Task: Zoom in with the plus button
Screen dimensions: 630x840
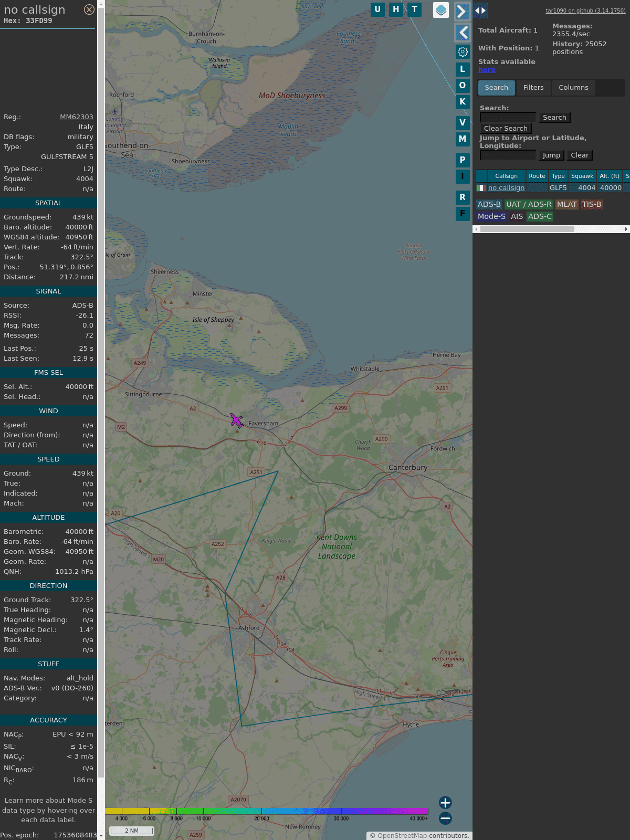Action: (445, 802)
